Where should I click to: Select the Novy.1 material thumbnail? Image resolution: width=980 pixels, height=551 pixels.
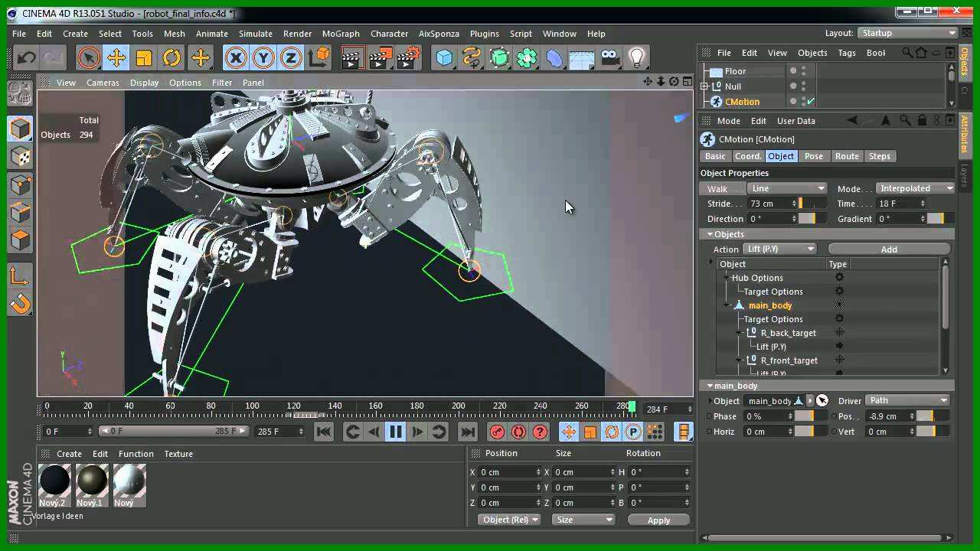pyautogui.click(x=91, y=484)
